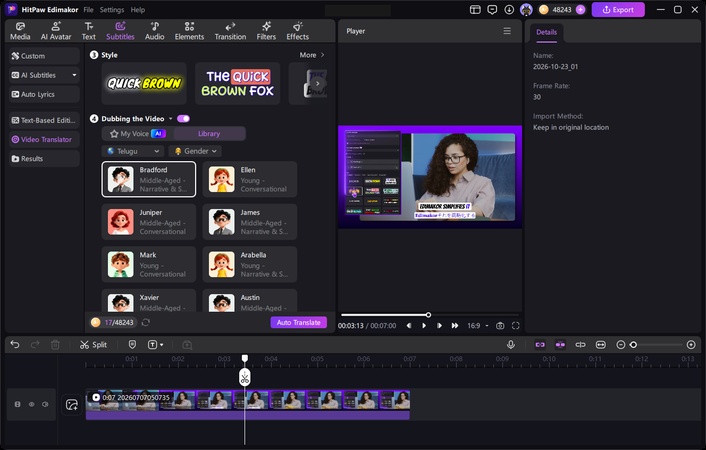Open Text-Based Editing
This screenshot has height=450, width=706.
(44, 120)
